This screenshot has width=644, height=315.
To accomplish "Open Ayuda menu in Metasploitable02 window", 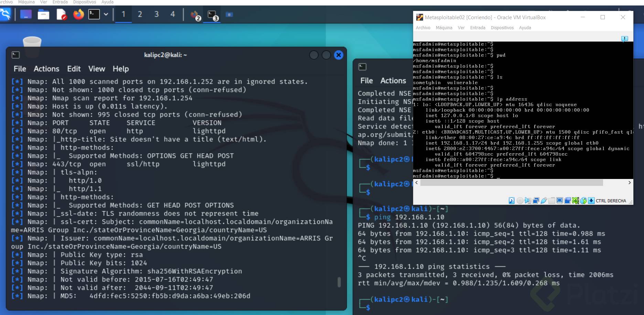I will (525, 28).
